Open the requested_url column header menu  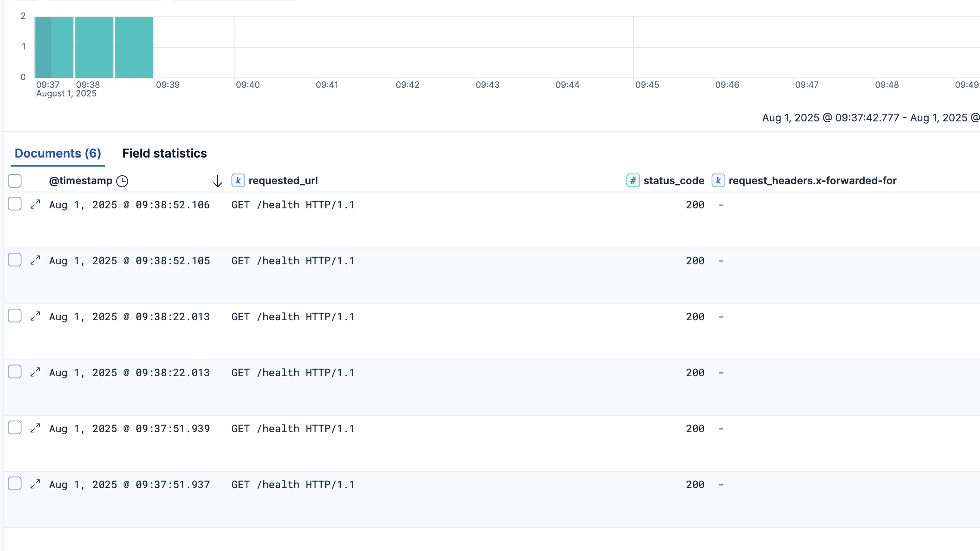283,181
